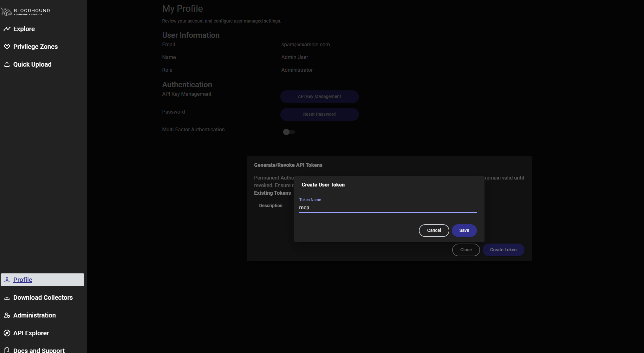The height and width of the screenshot is (353, 644).
Task: Click the Explore graph icon
Action: point(7,29)
